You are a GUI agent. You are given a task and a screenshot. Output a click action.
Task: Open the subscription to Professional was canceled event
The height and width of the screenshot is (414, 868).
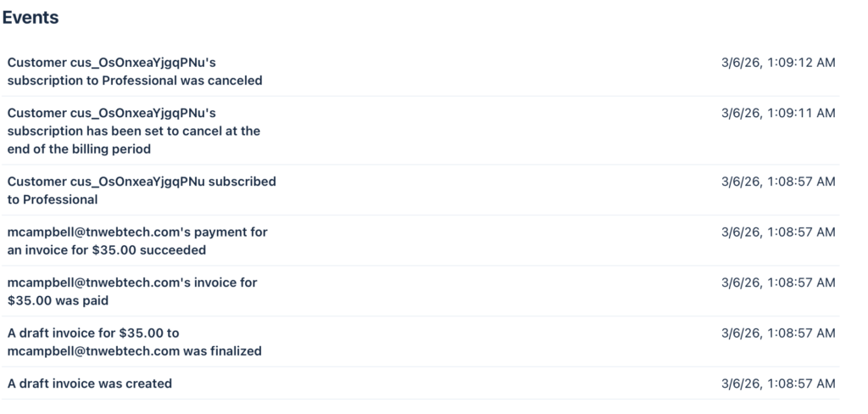click(135, 71)
